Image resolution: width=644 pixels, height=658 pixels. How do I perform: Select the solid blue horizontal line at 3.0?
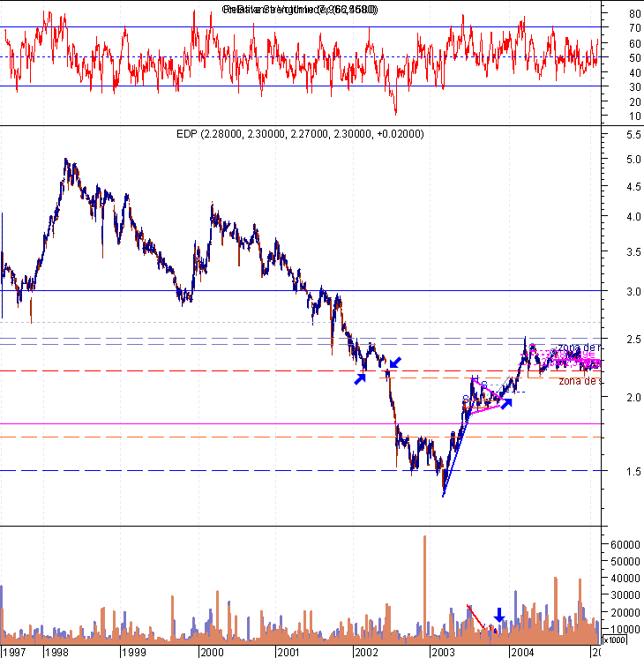(x=301, y=290)
